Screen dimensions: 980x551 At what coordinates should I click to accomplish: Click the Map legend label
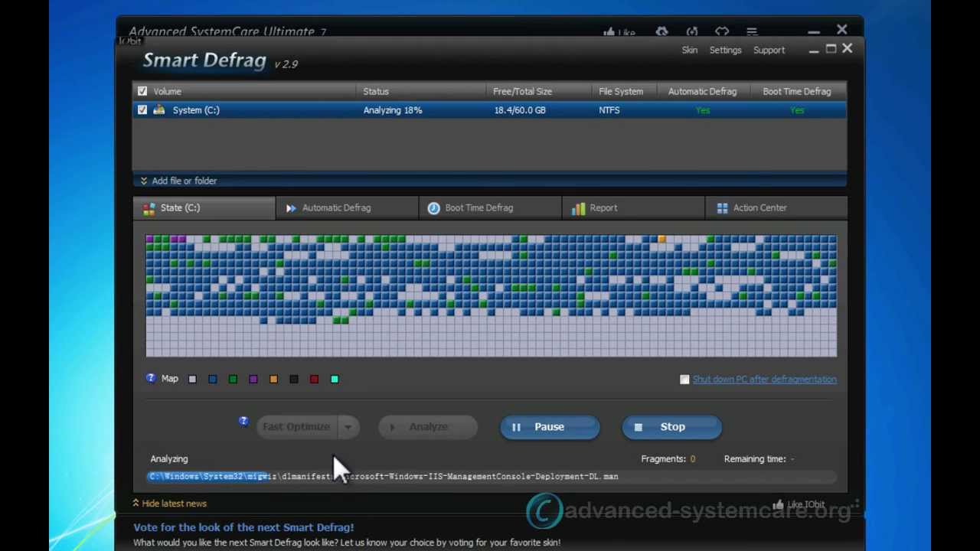169,379
